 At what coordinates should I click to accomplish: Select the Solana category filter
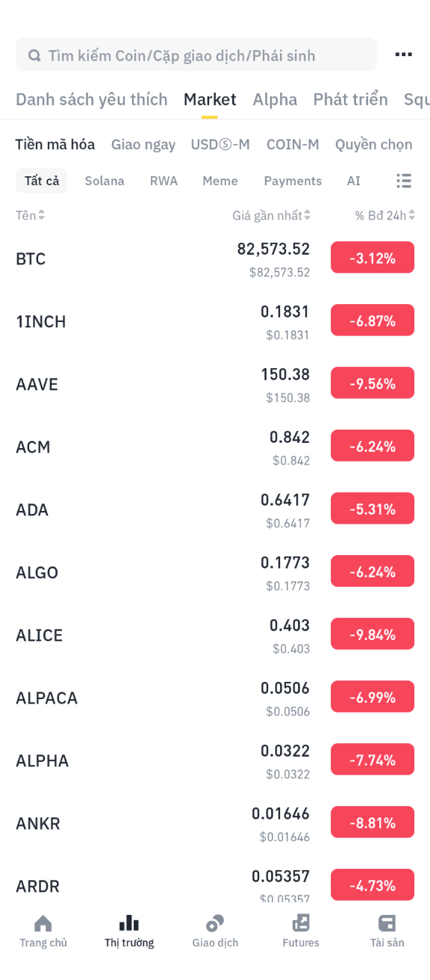point(105,181)
